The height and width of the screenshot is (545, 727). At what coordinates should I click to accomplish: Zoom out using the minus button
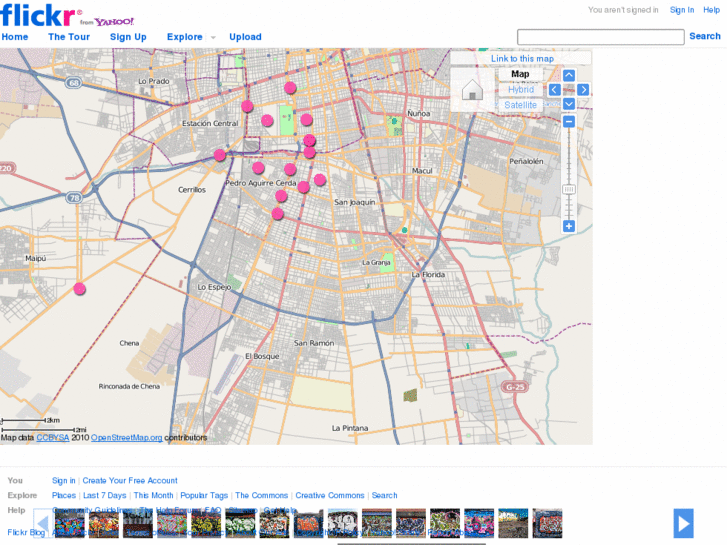[x=569, y=122]
